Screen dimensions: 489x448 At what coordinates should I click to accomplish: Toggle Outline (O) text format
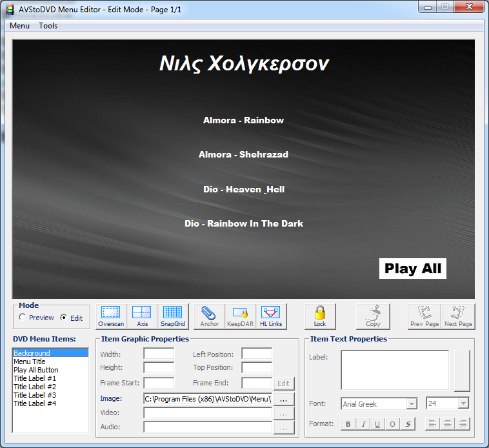pos(393,424)
